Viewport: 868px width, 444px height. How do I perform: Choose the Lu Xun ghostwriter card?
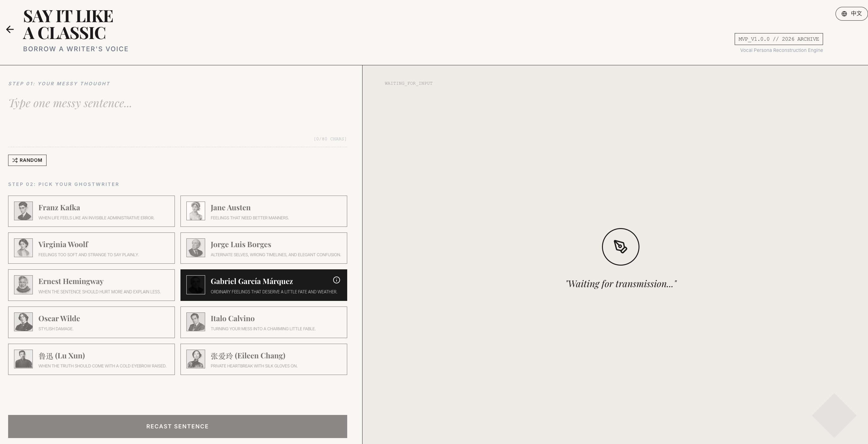[x=91, y=359]
